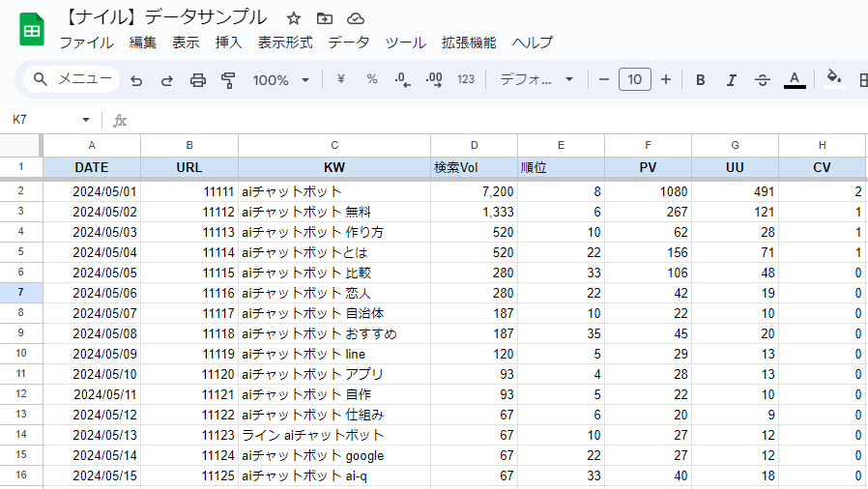This screenshot has height=489, width=868.
Task: Select column C header
Action: 334,146
